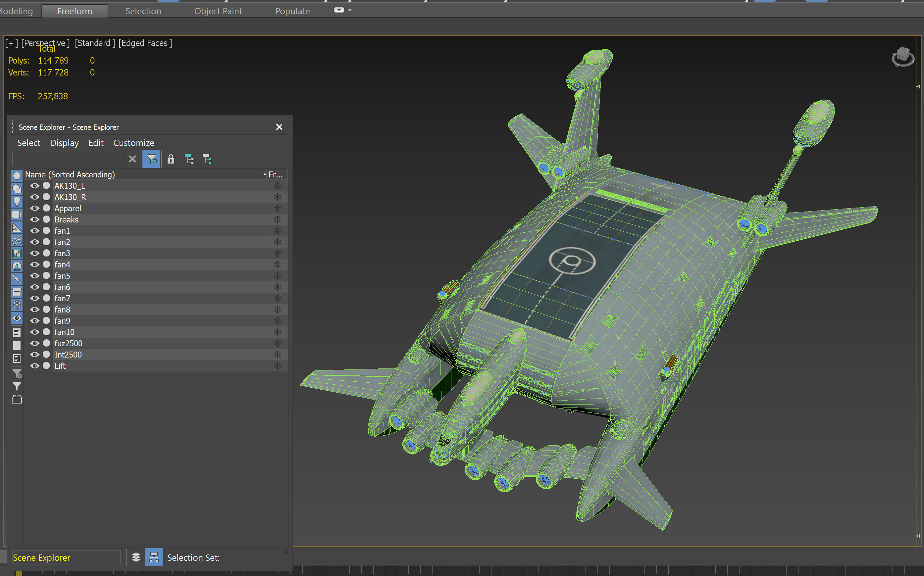The height and width of the screenshot is (576, 924).
Task: Toggle visibility of the fan5 object
Action: (x=35, y=276)
